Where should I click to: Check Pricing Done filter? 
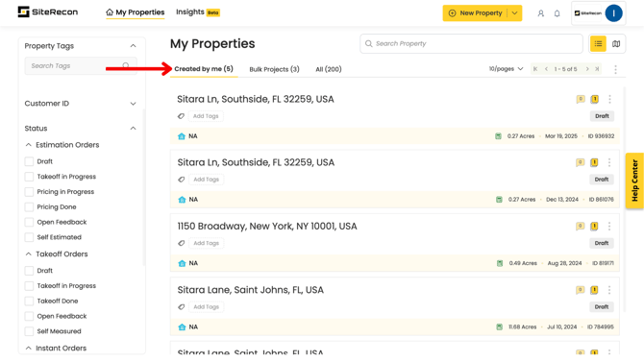tap(29, 206)
